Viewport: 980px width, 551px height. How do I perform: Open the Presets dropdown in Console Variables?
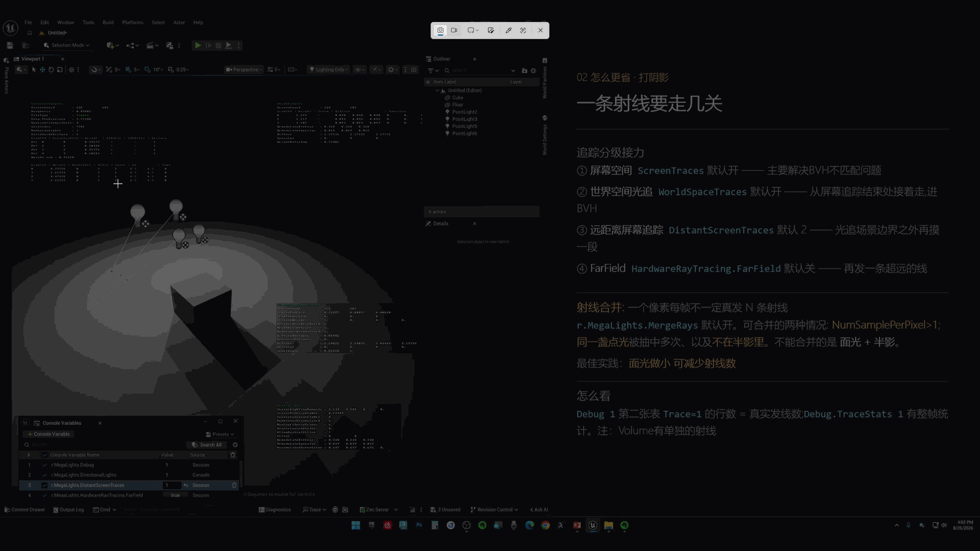pos(220,434)
